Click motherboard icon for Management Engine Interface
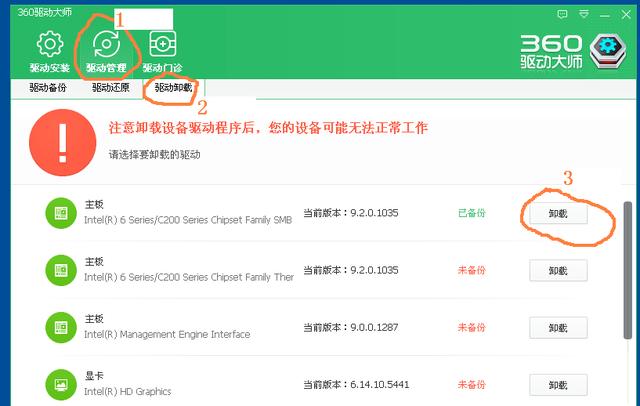This screenshot has width=640, height=406. 61,327
